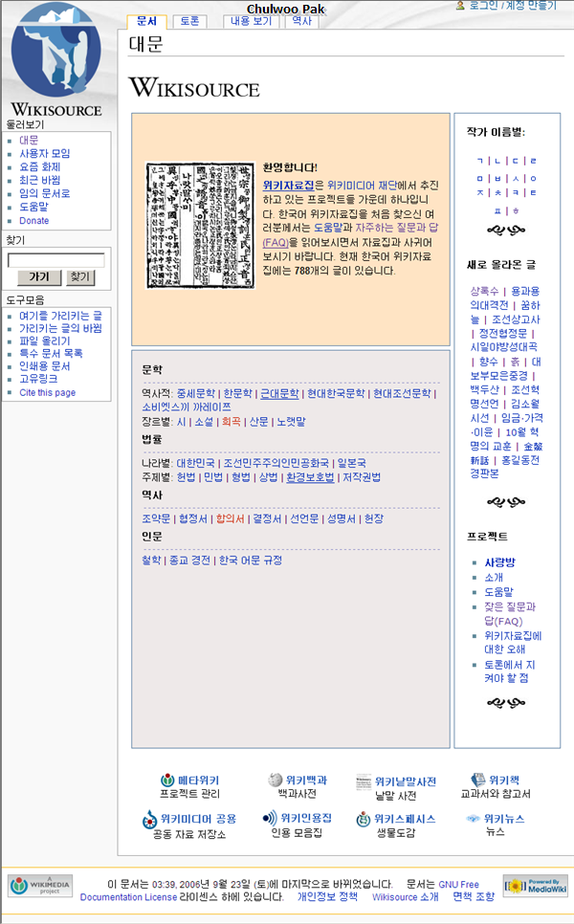This screenshot has height=924, width=574.
Task: Open 위키미디어 재단 link
Action: coord(363,185)
